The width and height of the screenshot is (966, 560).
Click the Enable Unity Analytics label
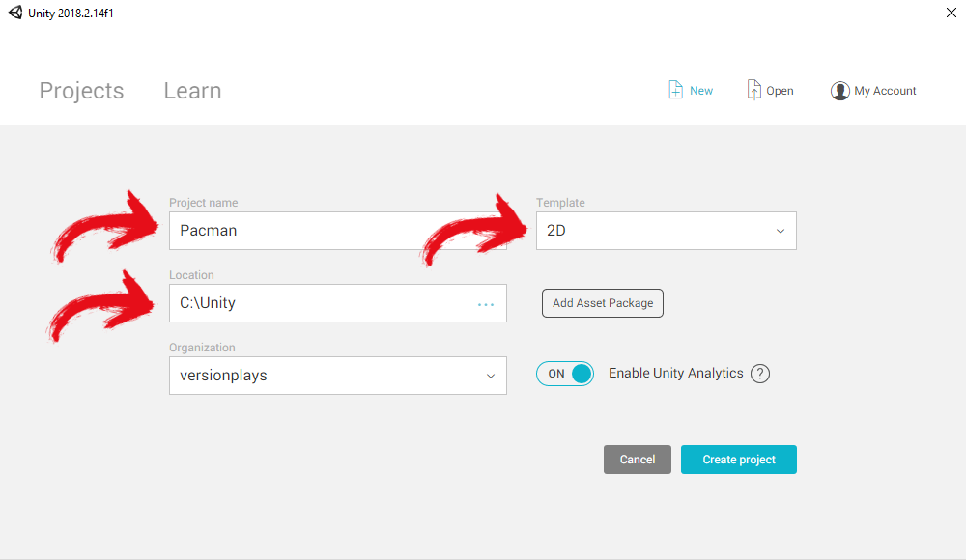pos(676,374)
